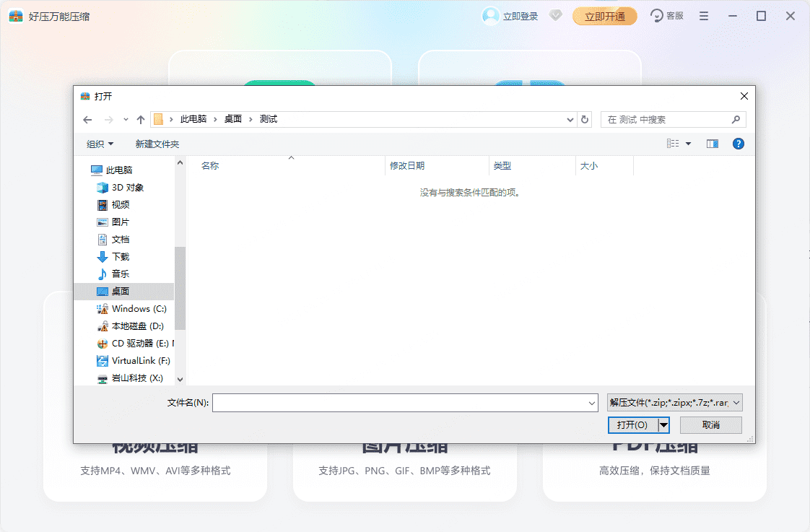810x532 pixels.
Task: Refresh the current folder view
Action: click(585, 120)
